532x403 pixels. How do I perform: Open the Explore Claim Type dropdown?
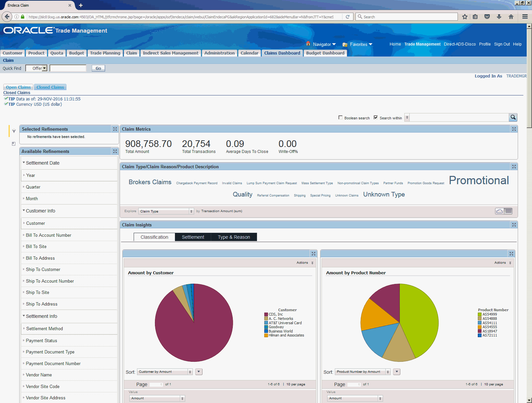coord(166,211)
